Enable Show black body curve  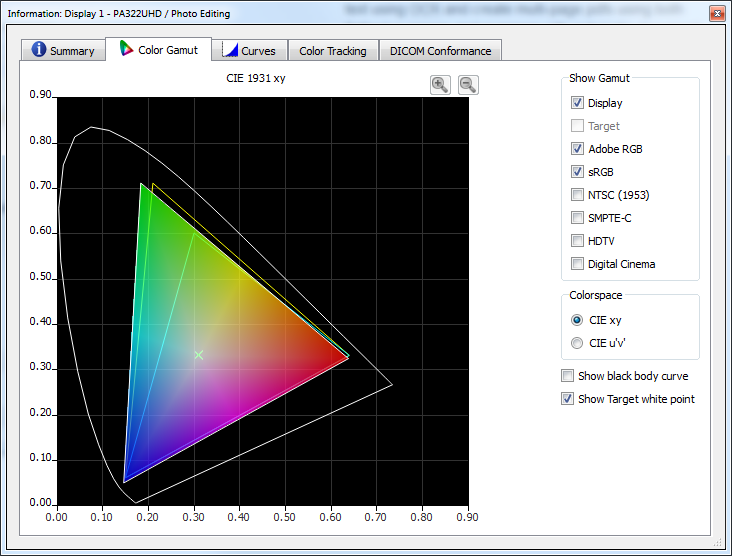(x=568, y=376)
